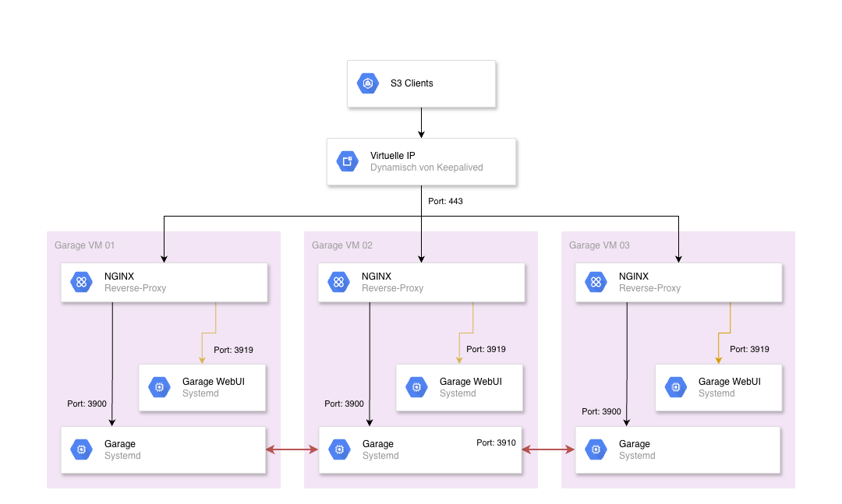Select "Reverse-Proxy" subtitle in Garage VM 02

[392, 288]
